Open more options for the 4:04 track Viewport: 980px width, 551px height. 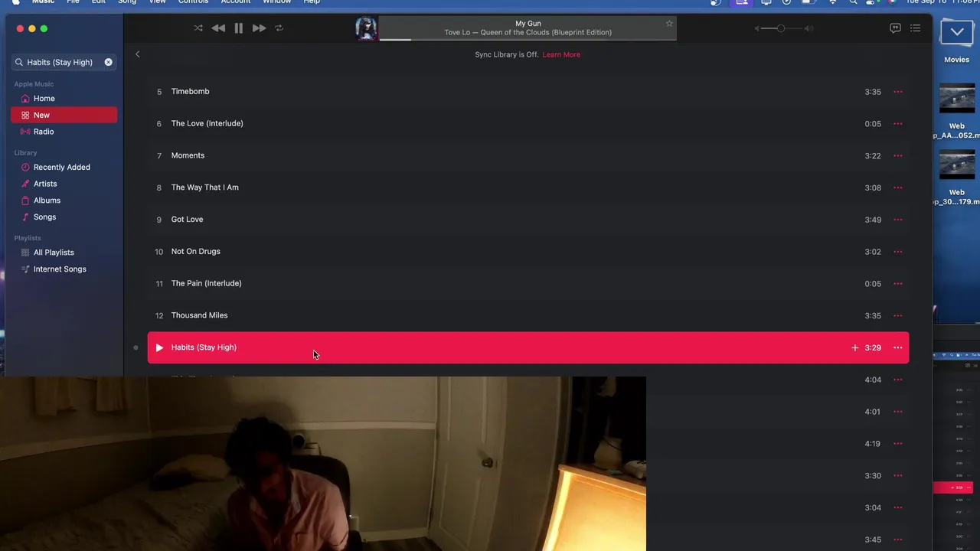tap(898, 380)
